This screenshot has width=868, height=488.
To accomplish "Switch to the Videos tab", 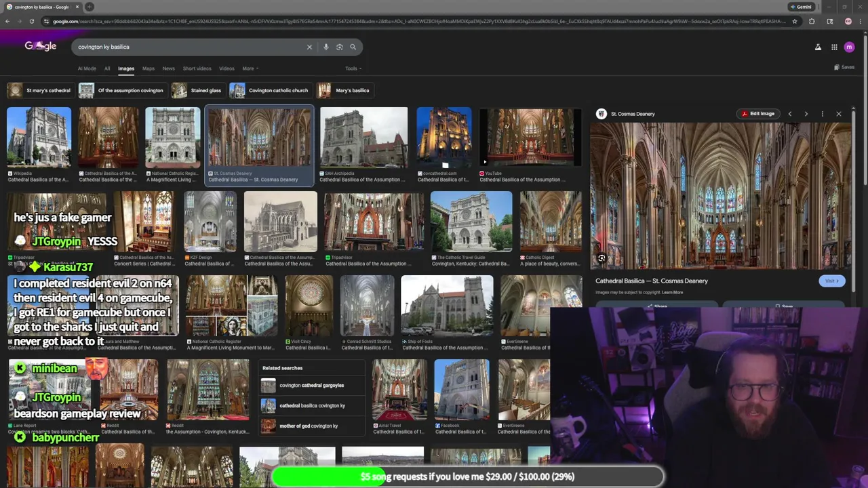I will (x=226, y=68).
